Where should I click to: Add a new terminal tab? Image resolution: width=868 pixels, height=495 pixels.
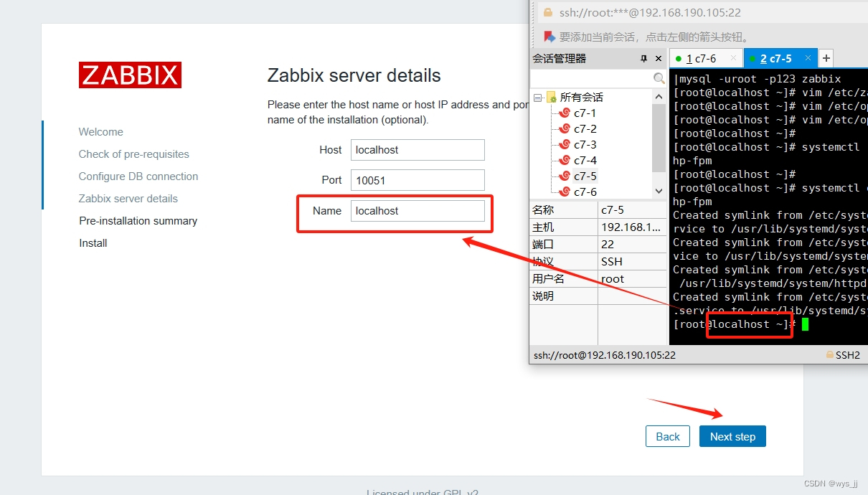(826, 59)
